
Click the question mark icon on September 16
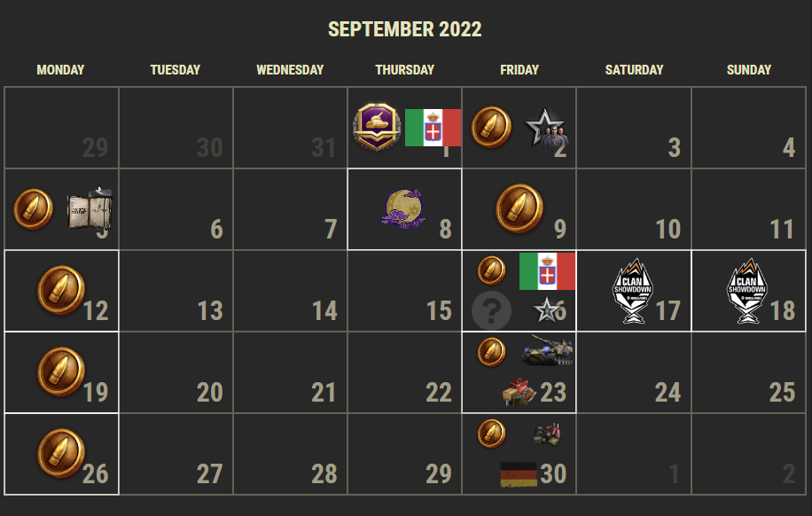click(491, 310)
